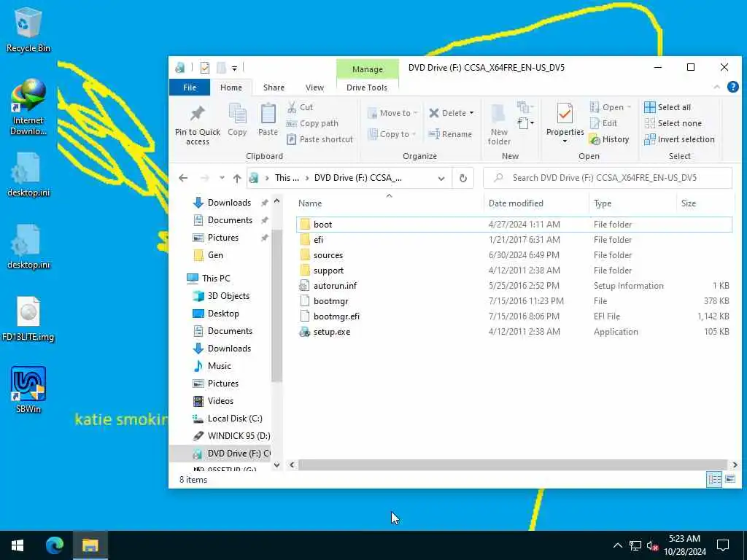The height and width of the screenshot is (560, 747).
Task: Expand the Open button dropdown
Action: pyautogui.click(x=629, y=107)
